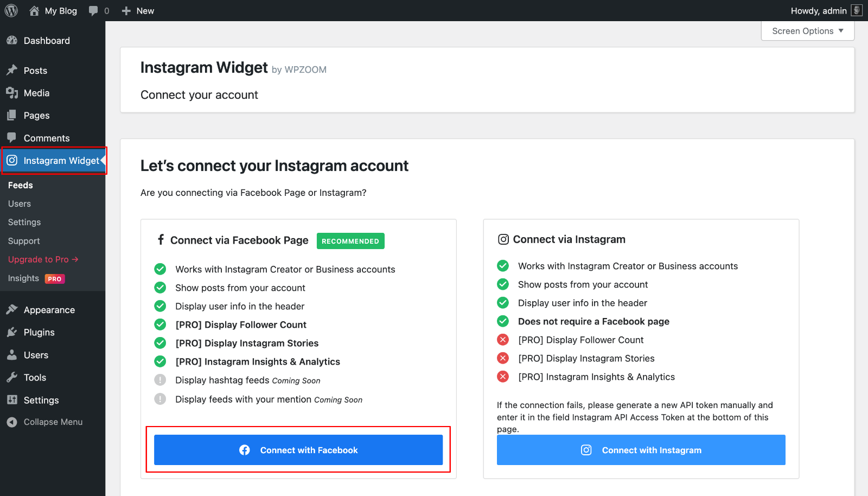Click the plus icon next to New

click(126, 11)
